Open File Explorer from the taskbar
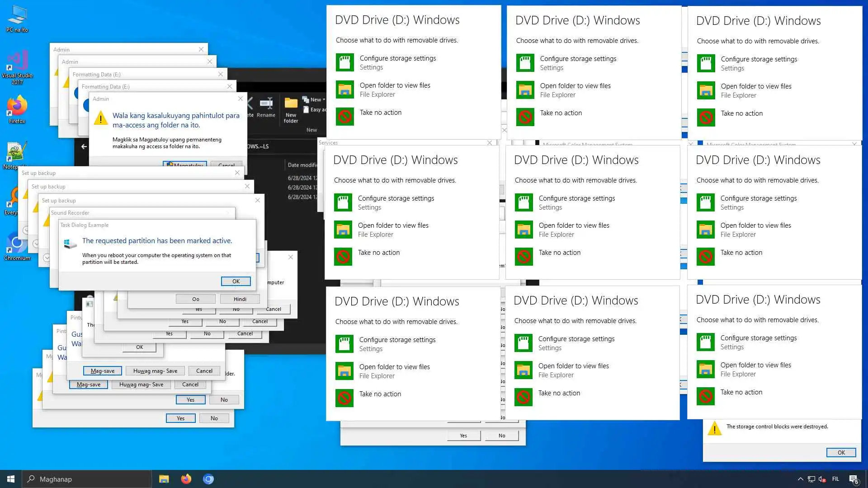The image size is (868, 488). click(x=164, y=479)
